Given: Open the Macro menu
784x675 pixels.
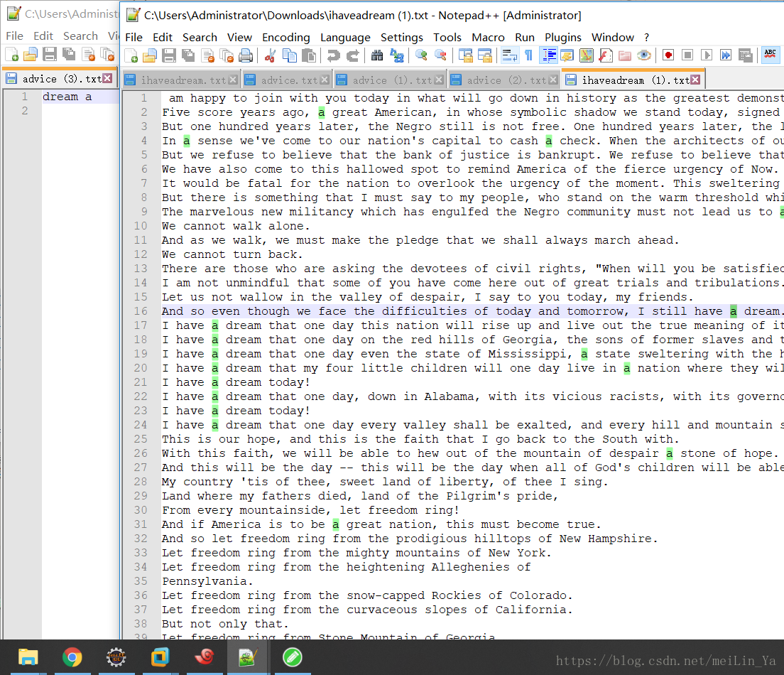Looking at the screenshot, I should coord(488,38).
